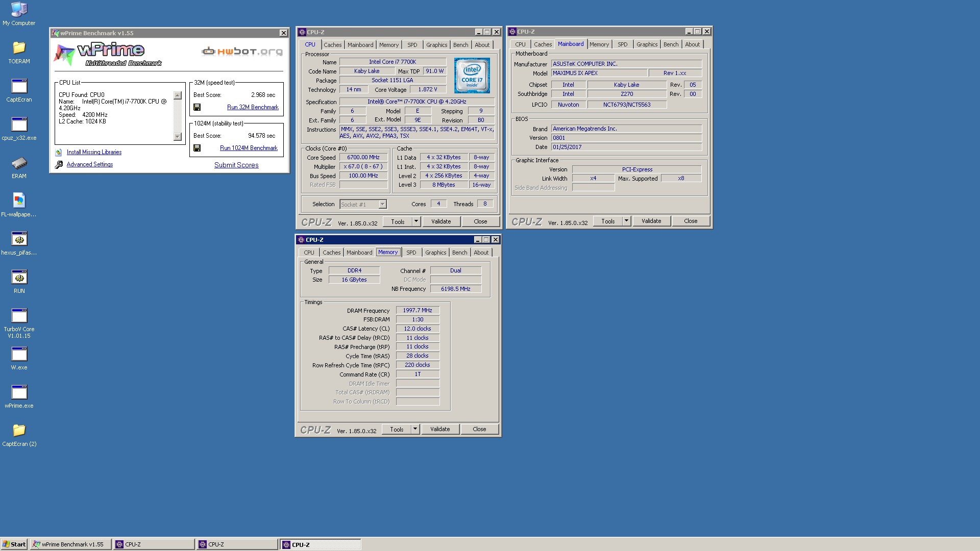This screenshot has width=980, height=551.
Task: Switch to About tab in Memory window
Action: coord(481,253)
